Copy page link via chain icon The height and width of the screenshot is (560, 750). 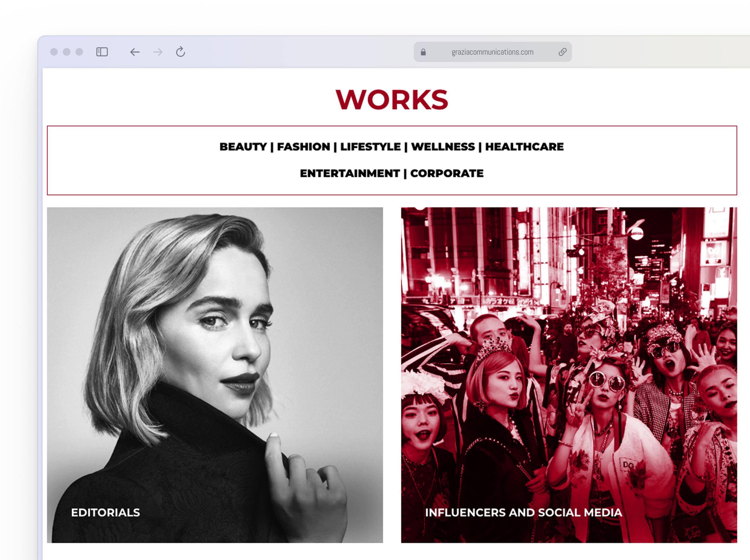(562, 52)
